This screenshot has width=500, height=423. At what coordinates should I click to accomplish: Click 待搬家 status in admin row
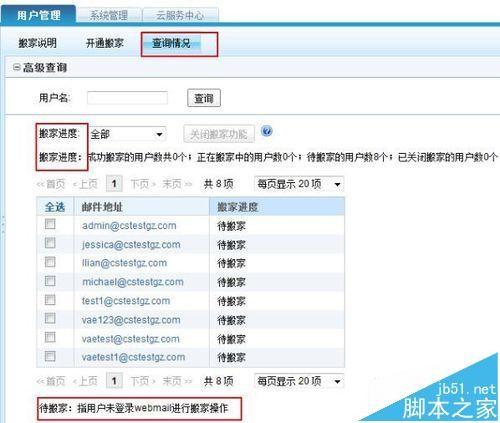231,226
